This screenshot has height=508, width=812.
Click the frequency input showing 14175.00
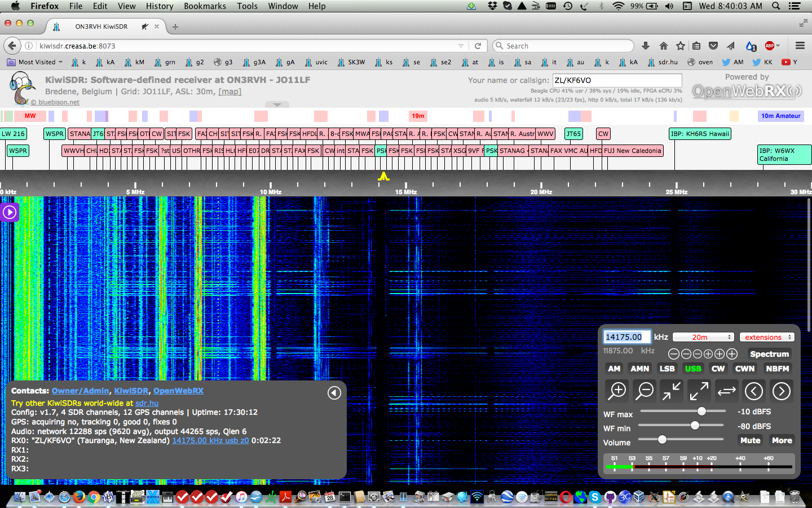pyautogui.click(x=626, y=337)
